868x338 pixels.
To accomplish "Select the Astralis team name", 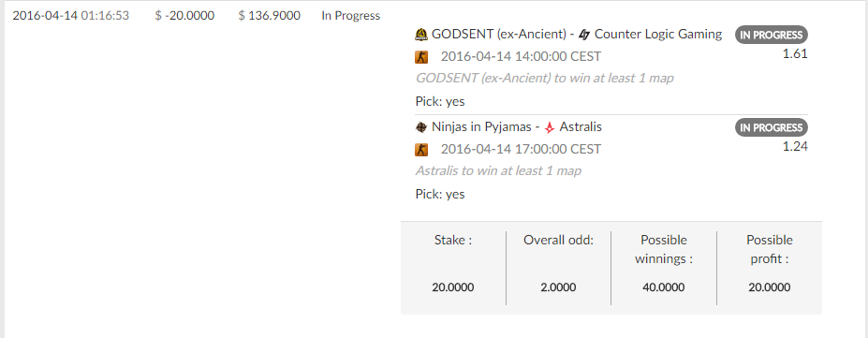I will (x=581, y=126).
